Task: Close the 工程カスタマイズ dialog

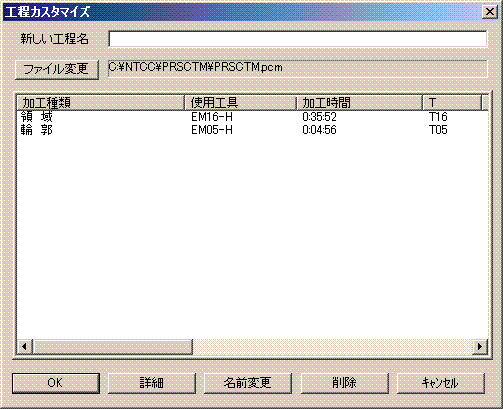Action: point(490,12)
